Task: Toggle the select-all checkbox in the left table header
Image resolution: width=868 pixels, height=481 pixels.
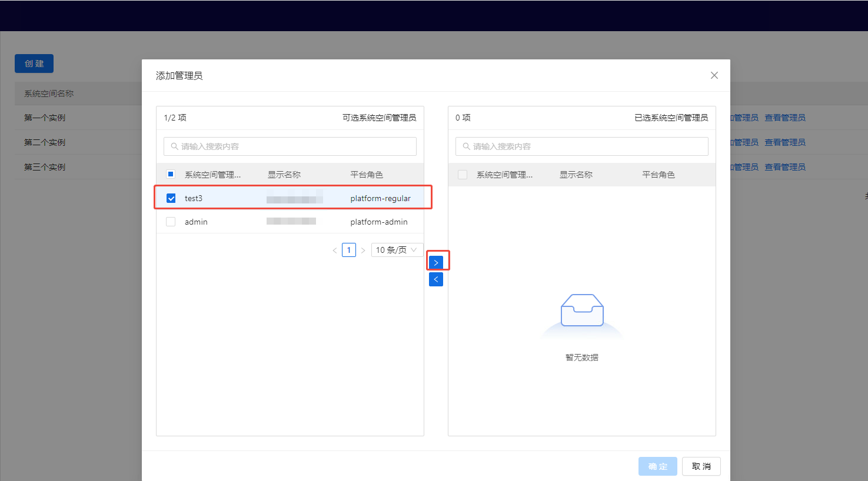Action: point(171,173)
